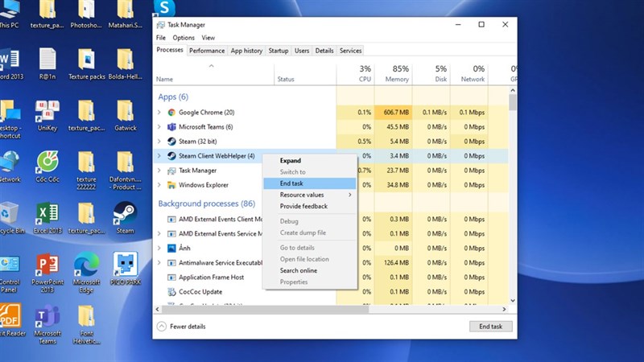Image resolution: width=644 pixels, height=362 pixels.
Task: Sort by the Memory column header
Action: pyautogui.click(x=393, y=74)
